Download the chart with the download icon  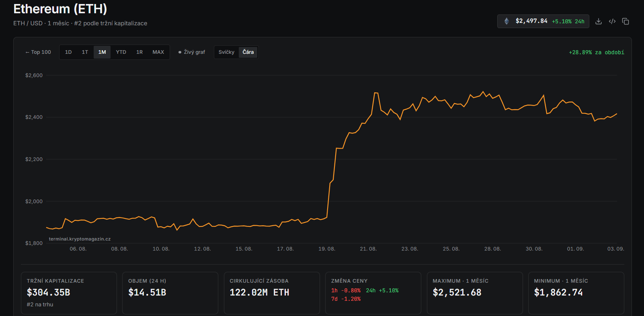pyautogui.click(x=599, y=21)
